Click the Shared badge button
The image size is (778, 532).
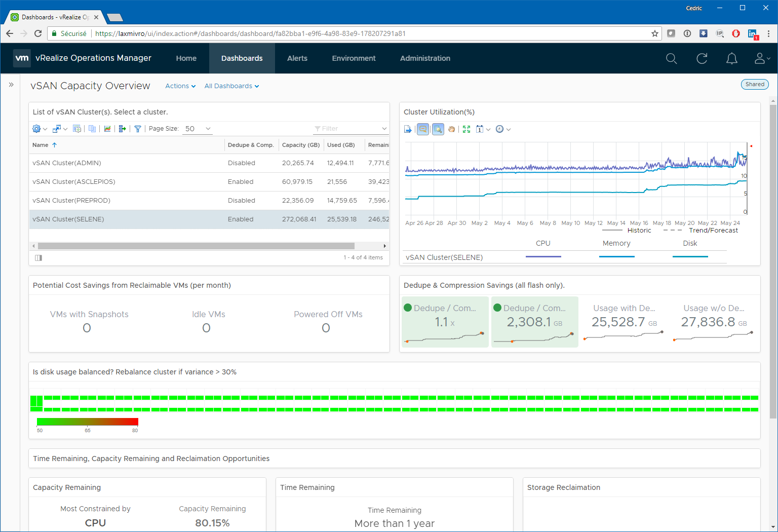coord(755,85)
